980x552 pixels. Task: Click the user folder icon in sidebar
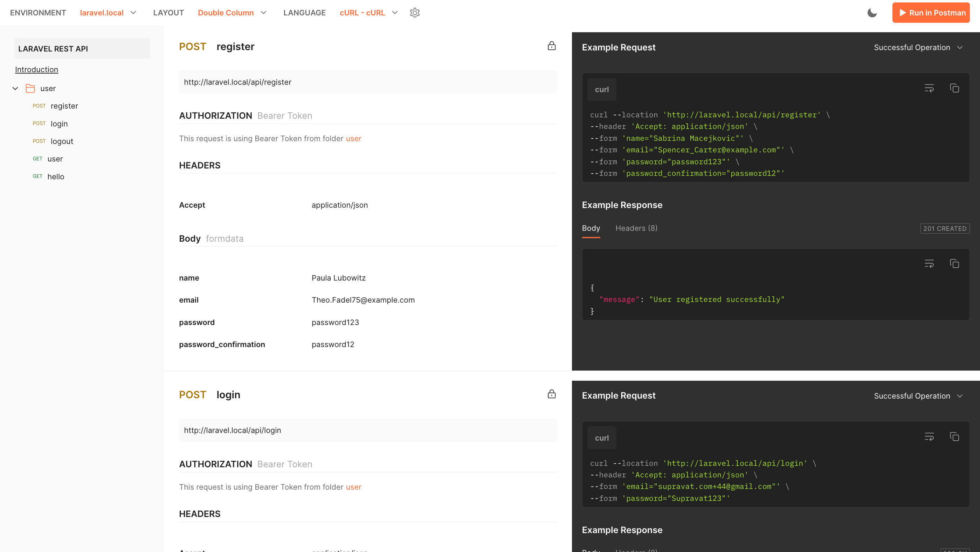point(30,88)
